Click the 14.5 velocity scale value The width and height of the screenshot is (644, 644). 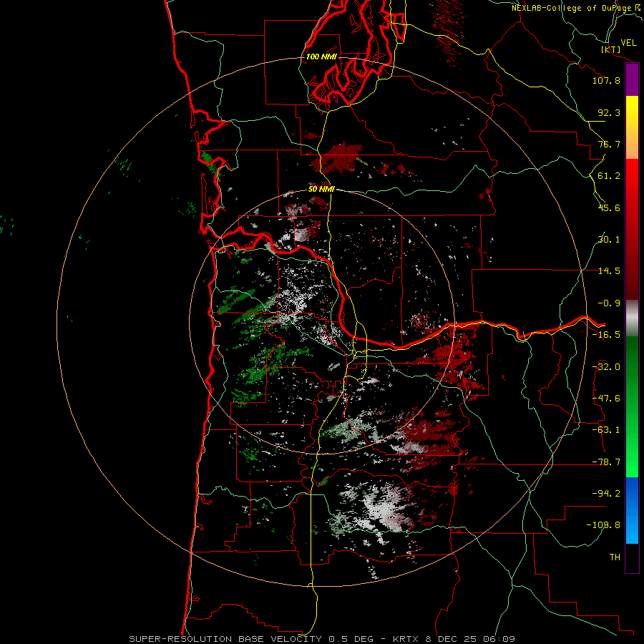[x=609, y=271]
